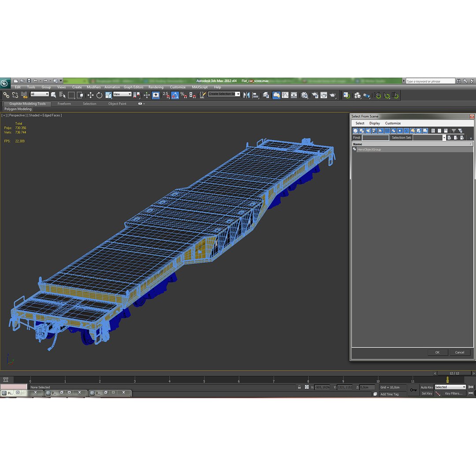
Task: Open the Edit menu
Action: click(x=18, y=87)
